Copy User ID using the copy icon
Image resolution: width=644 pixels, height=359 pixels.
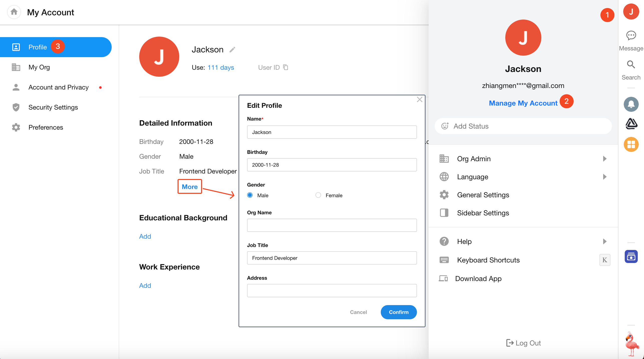[286, 67]
